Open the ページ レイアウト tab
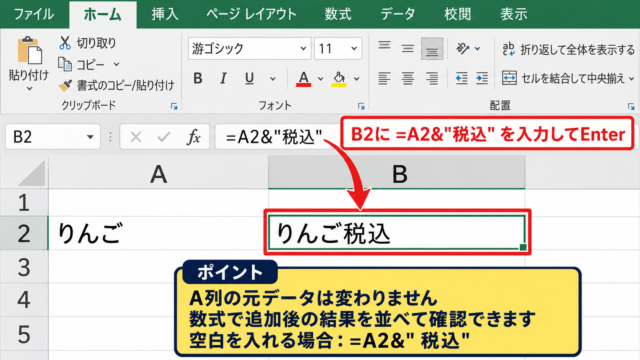 click(251, 14)
